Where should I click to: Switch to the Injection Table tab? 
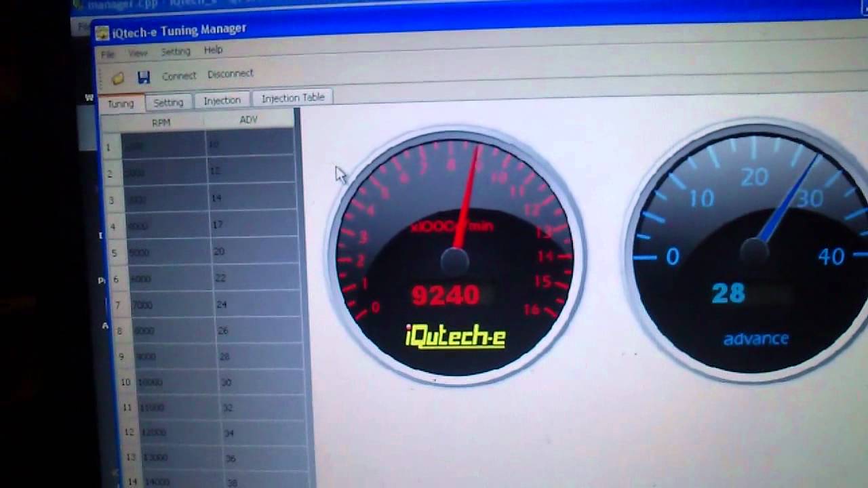click(293, 98)
